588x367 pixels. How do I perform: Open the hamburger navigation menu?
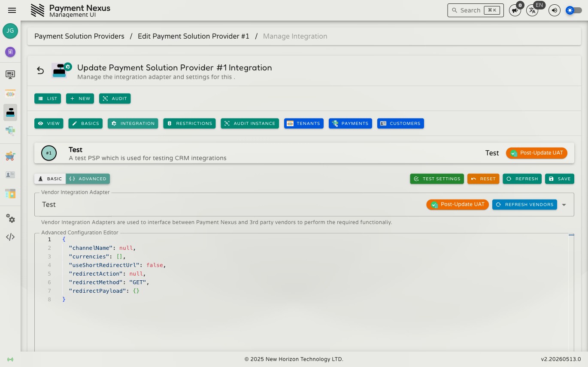(12, 10)
